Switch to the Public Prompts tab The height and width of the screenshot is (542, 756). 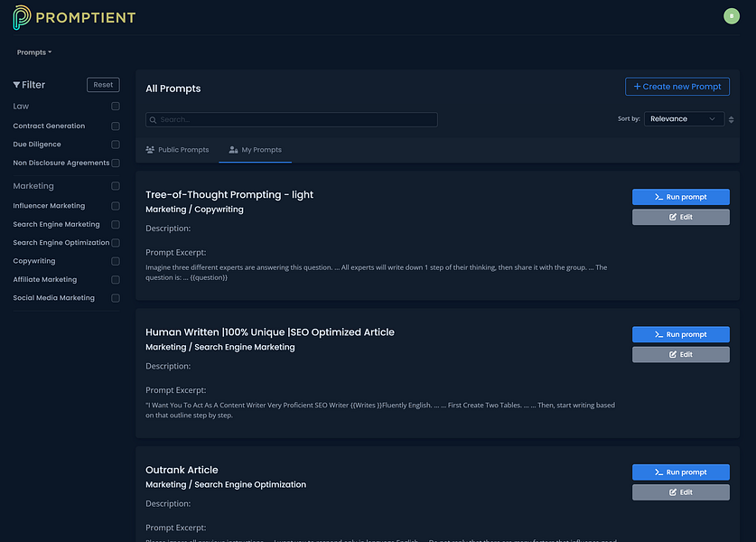tap(177, 150)
